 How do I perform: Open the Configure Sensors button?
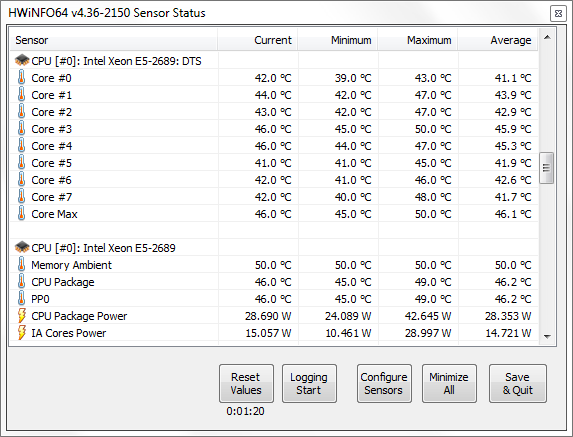[x=384, y=383]
